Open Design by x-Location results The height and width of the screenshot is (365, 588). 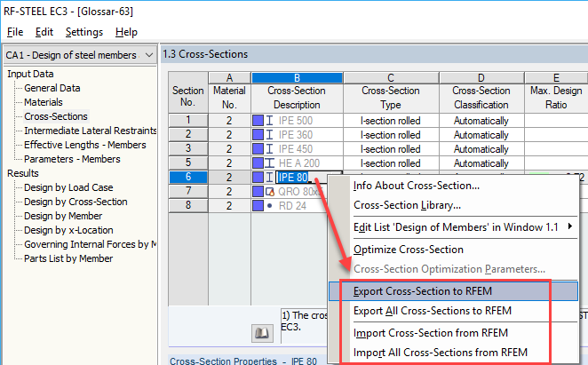[68, 230]
